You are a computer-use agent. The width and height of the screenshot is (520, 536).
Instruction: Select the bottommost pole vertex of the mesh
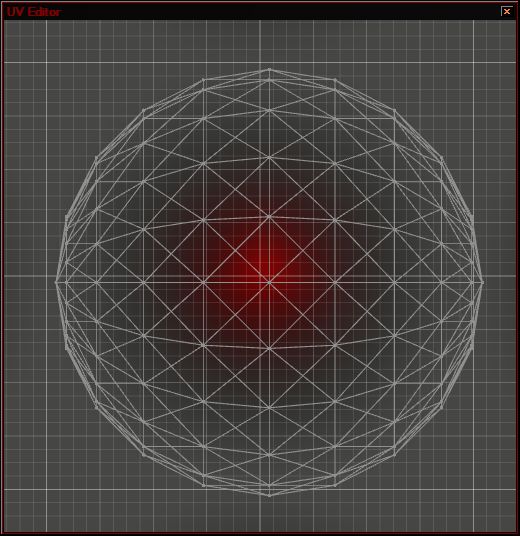tap(269, 495)
